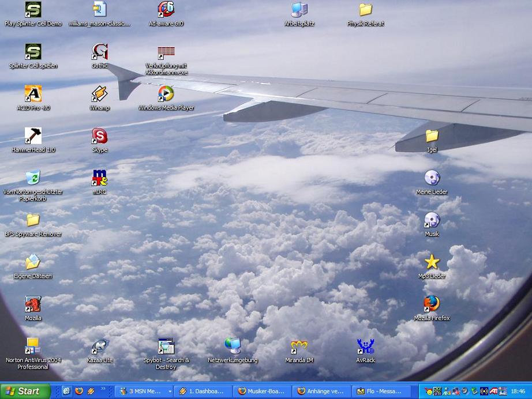The height and width of the screenshot is (399, 532).
Task: Click the browser 'e' icon in Quick Launch
Action: [66, 391]
